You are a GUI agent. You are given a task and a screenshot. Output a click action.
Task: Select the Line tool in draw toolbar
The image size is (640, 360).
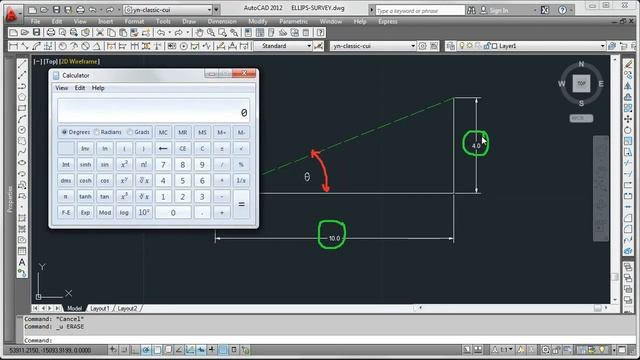pos(22,64)
